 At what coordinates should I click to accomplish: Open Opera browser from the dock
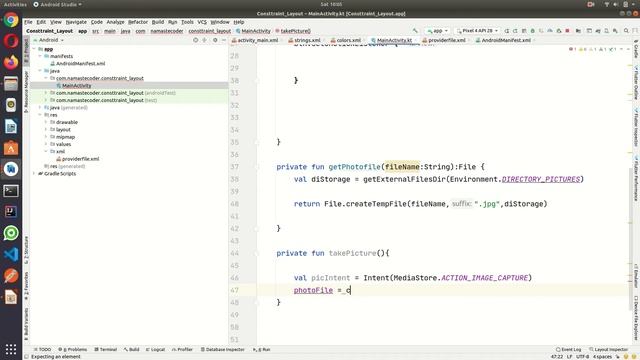click(11, 41)
